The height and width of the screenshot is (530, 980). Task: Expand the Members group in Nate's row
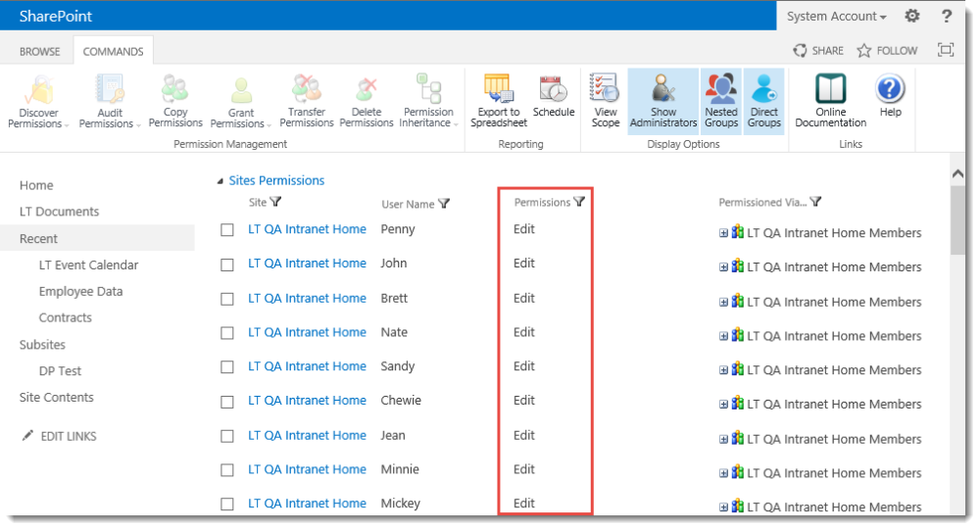(x=723, y=336)
